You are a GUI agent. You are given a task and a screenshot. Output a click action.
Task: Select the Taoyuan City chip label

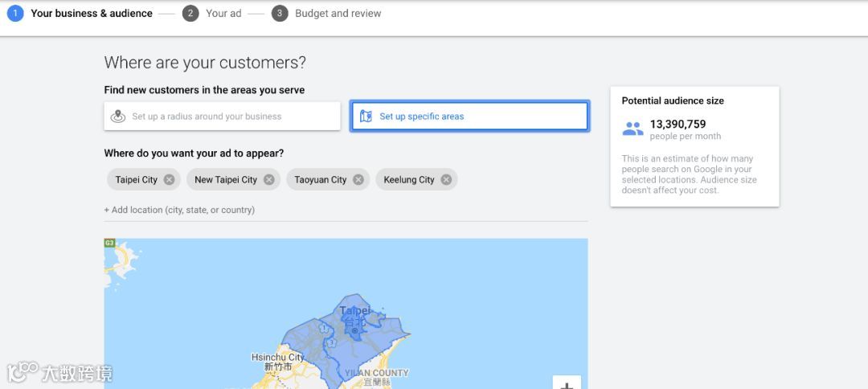point(321,180)
